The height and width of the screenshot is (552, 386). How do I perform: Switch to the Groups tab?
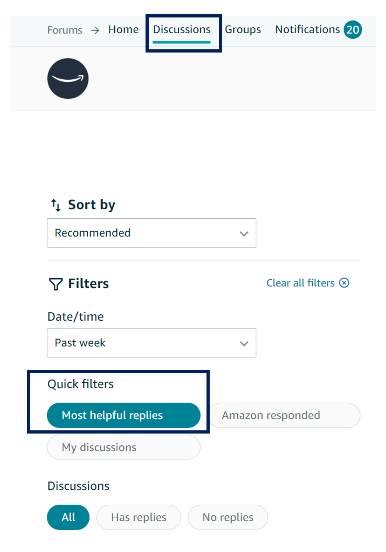click(243, 30)
